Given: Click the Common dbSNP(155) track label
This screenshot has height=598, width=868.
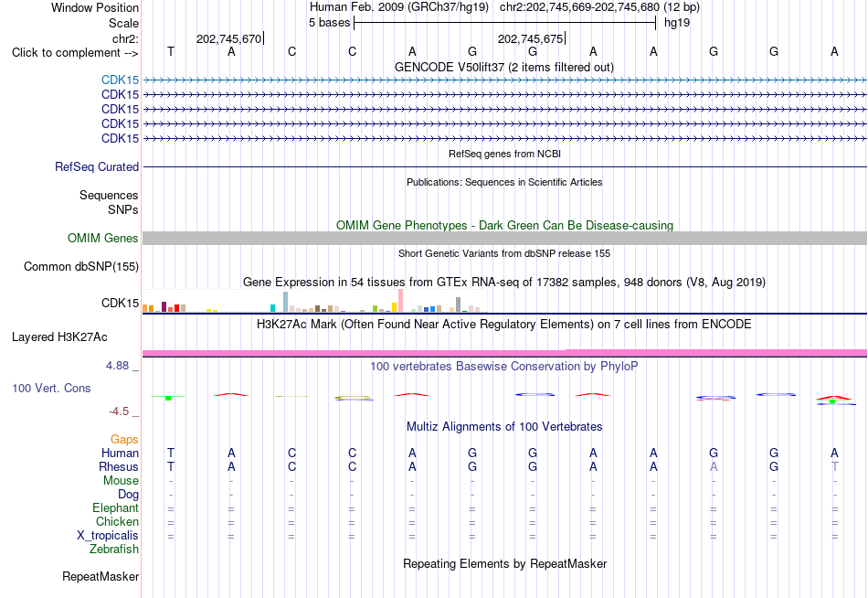Looking at the screenshot, I should [x=81, y=267].
